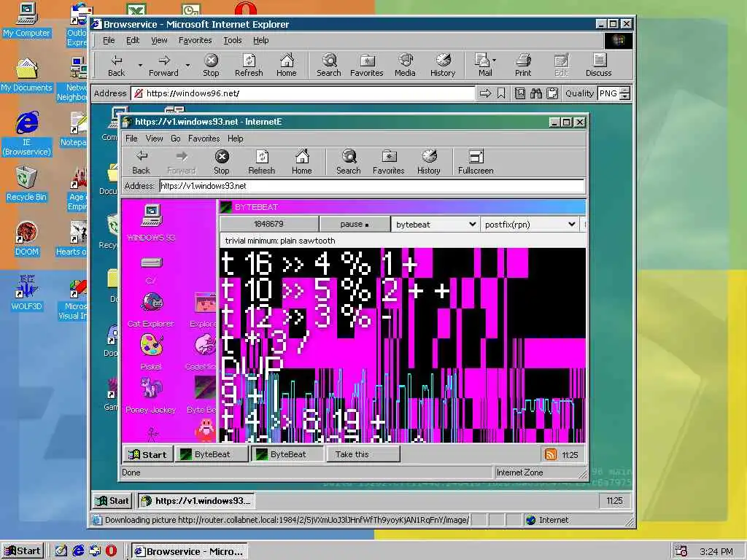The height and width of the screenshot is (560, 747).
Task: Go Home in inner InternetE toolbar
Action: [301, 163]
